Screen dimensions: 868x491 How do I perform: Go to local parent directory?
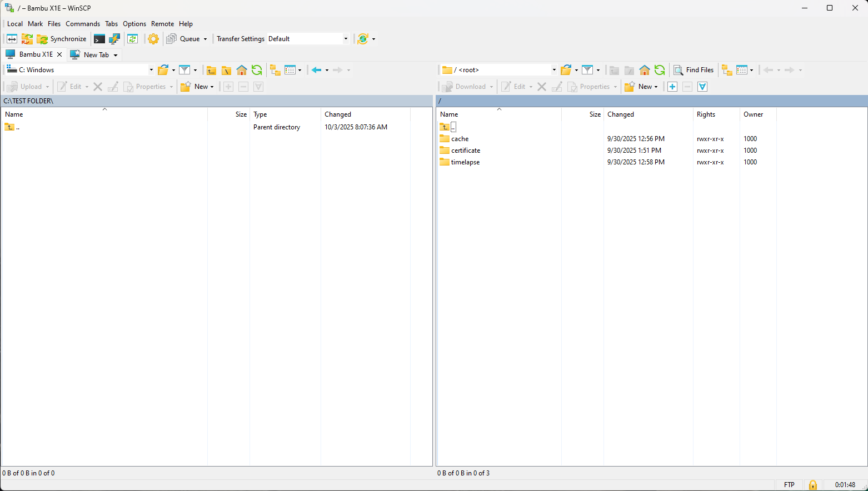pos(211,70)
